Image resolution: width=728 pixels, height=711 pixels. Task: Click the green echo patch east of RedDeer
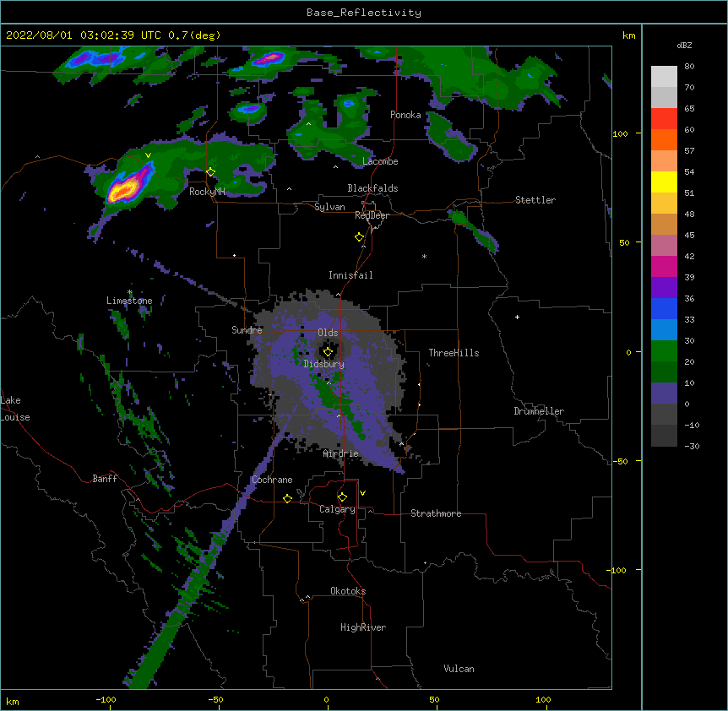click(x=474, y=230)
